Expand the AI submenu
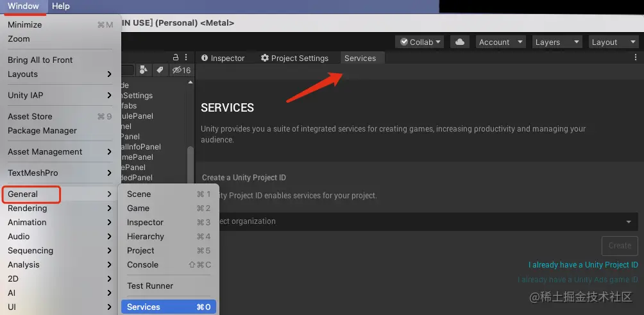 pyautogui.click(x=60, y=293)
